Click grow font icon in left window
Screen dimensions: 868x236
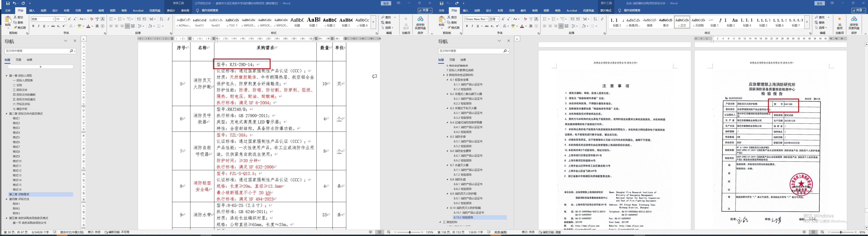pyautogui.click(x=69, y=19)
